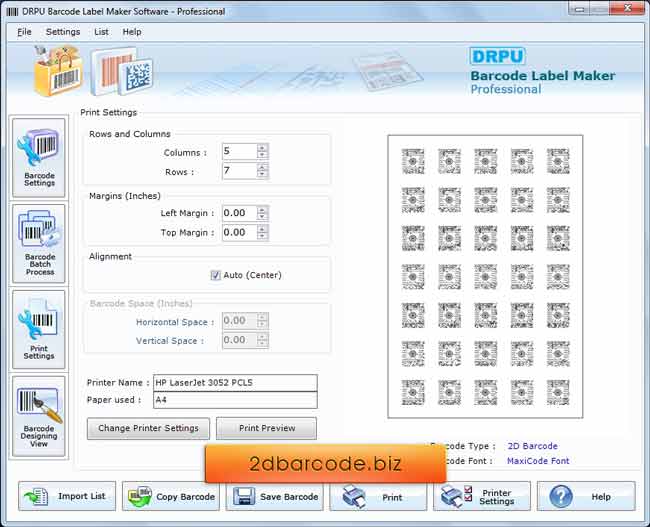Click the Copy Barcode icon
Screen dimensions: 650x527
coord(140,496)
